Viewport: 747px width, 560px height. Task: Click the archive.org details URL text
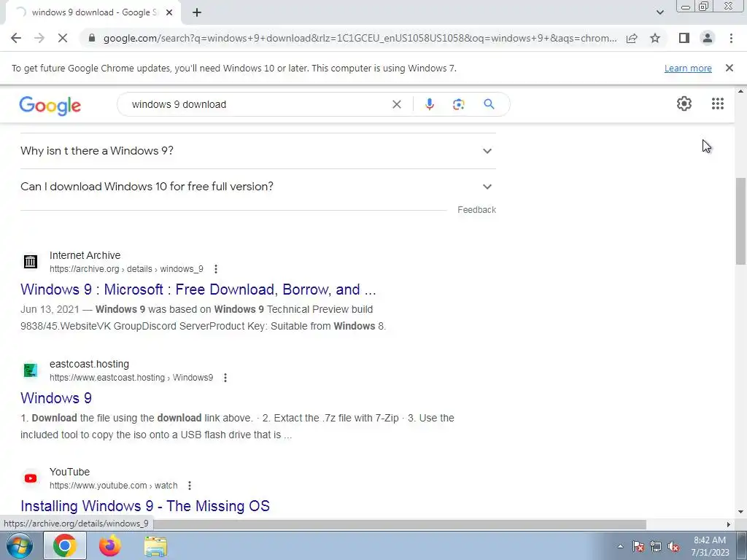click(126, 269)
